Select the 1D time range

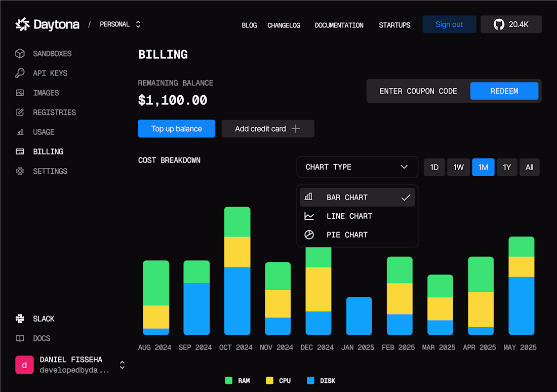[434, 167]
